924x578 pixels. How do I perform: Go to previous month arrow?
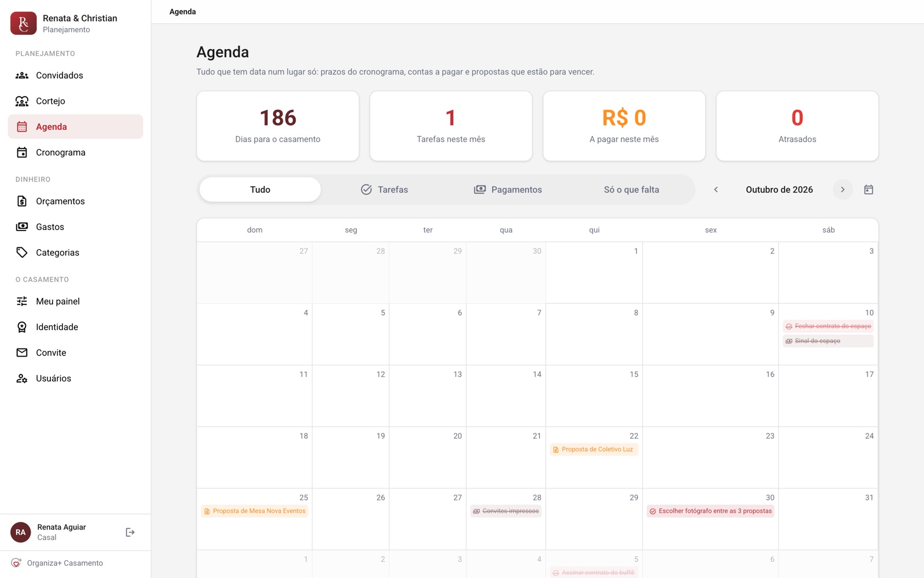click(x=716, y=190)
